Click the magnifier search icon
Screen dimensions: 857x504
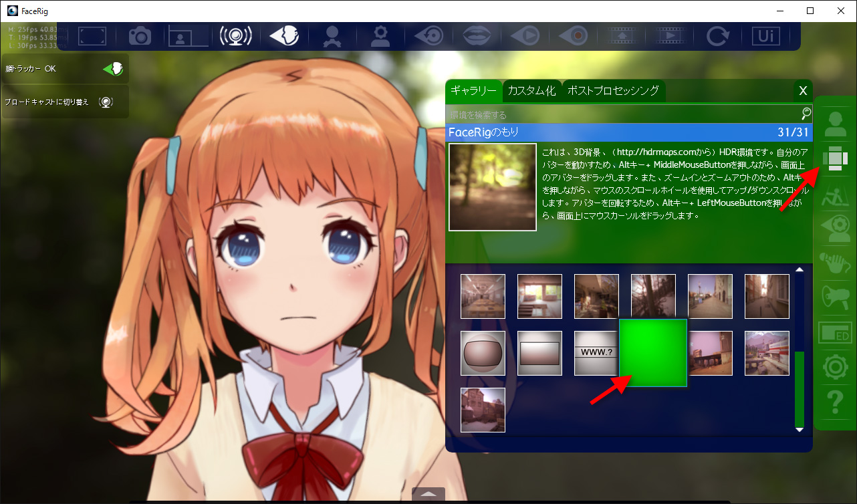[806, 113]
